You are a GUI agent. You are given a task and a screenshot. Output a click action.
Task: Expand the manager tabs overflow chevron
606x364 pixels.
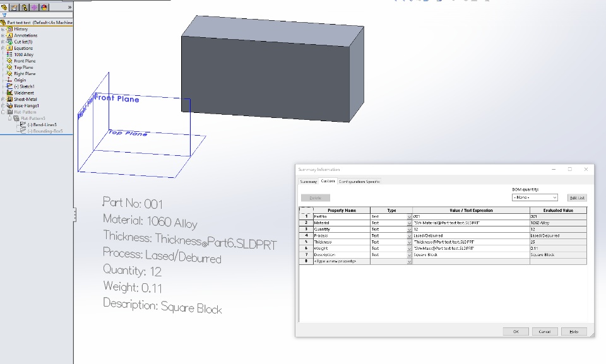(69, 8)
